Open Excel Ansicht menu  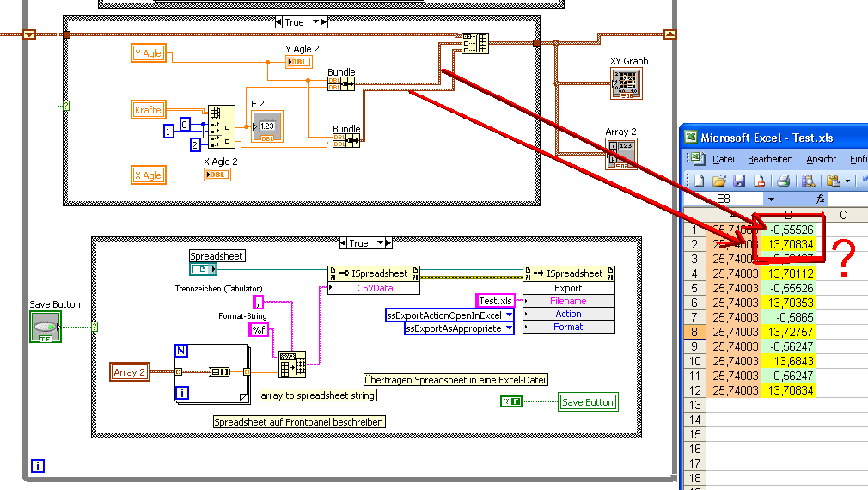821,159
